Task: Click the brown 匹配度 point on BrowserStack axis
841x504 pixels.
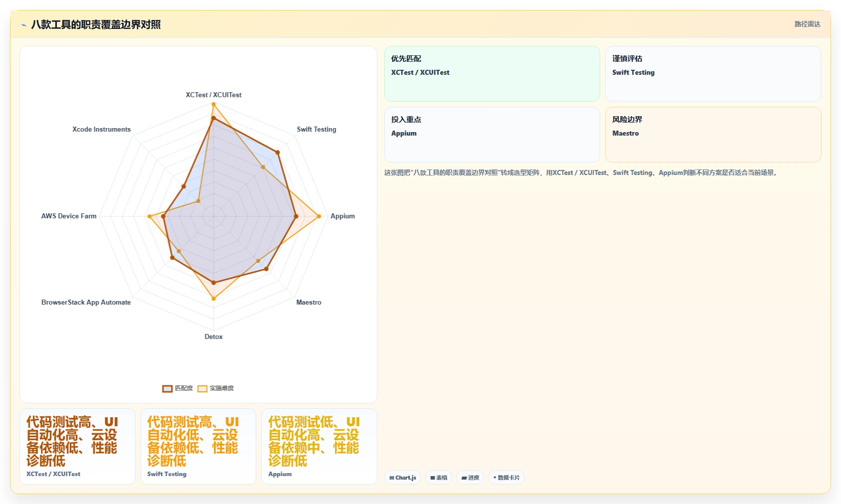Action: click(x=172, y=258)
